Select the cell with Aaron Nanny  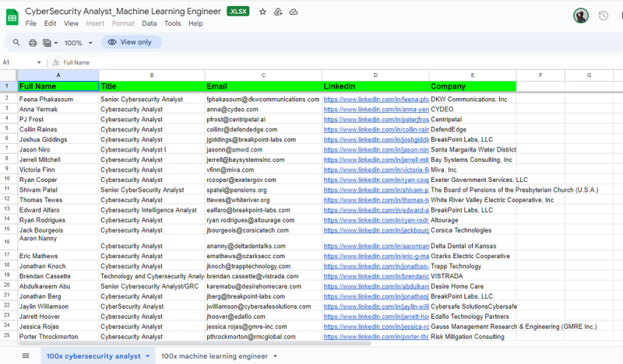pyautogui.click(x=58, y=242)
